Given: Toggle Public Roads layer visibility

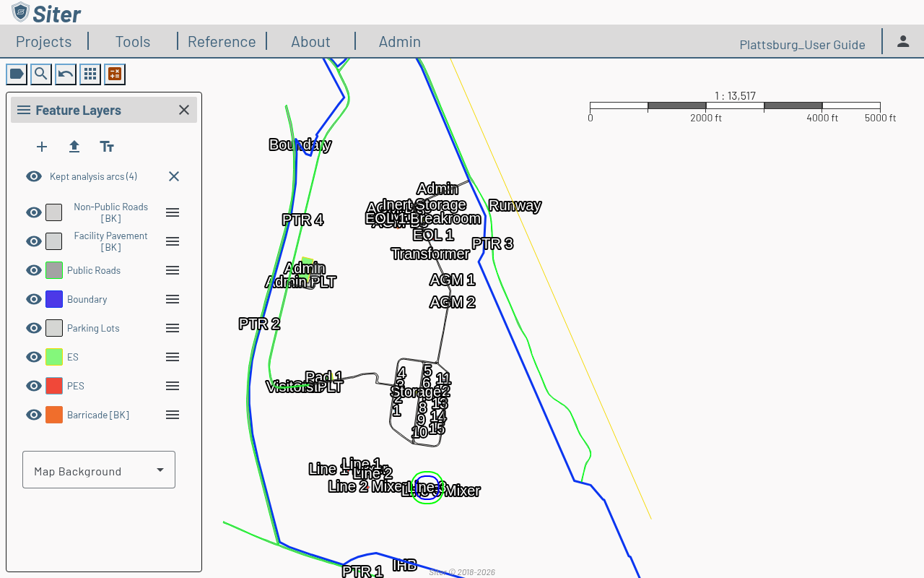Looking at the screenshot, I should [x=34, y=270].
